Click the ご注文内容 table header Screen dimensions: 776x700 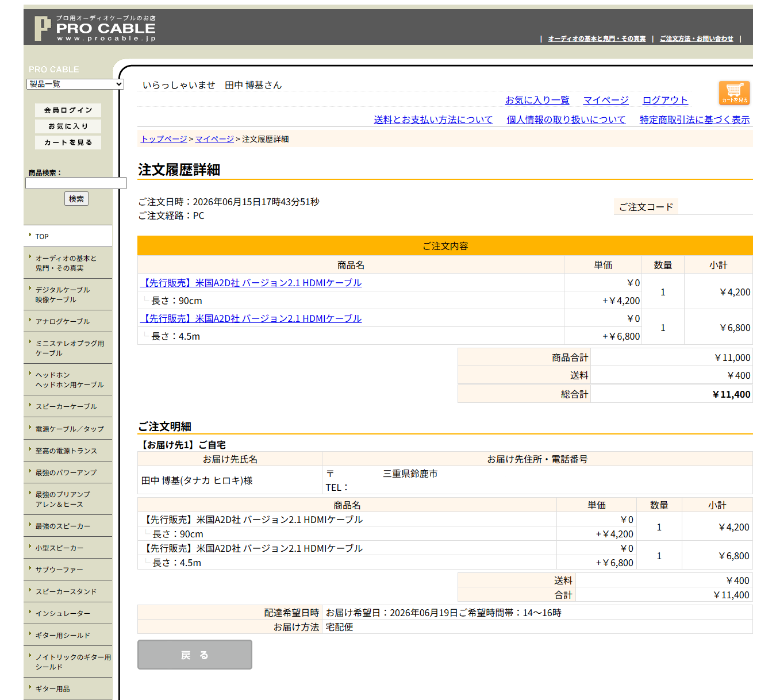coord(445,246)
